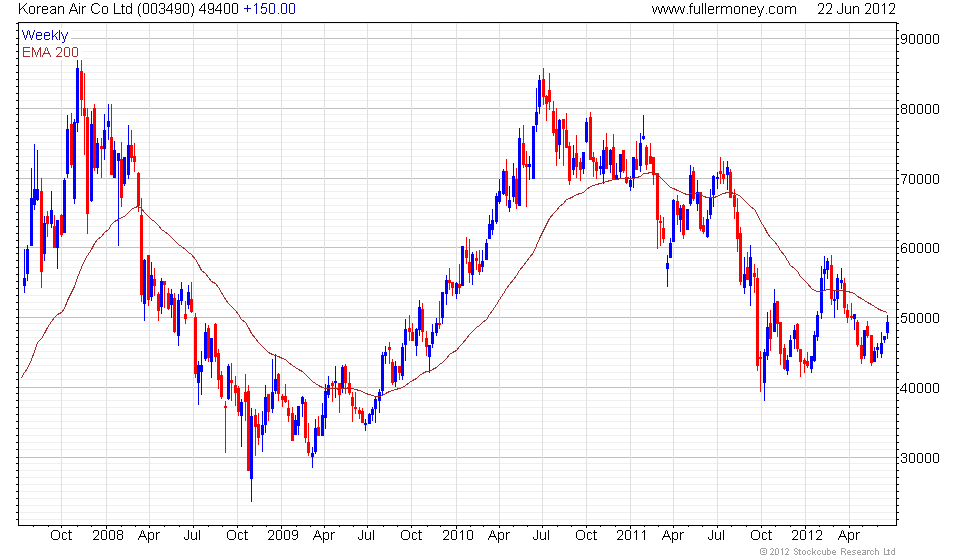This screenshot has width=980, height=560.
Task: Click the 90000 price axis label
Action: click(x=920, y=39)
